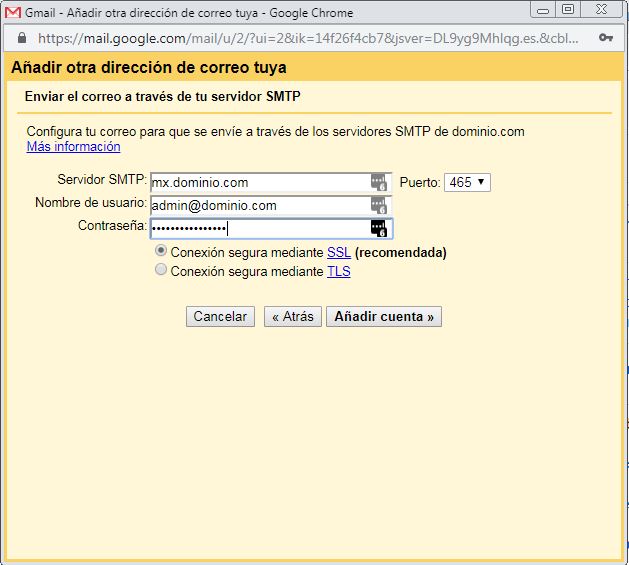The image size is (629, 565).
Task: Click the Gmail icon in the title bar
Action: point(13,10)
